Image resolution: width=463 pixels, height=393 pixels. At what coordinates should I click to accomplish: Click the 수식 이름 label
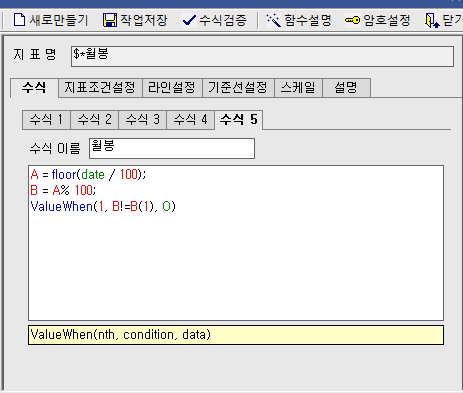[55, 148]
